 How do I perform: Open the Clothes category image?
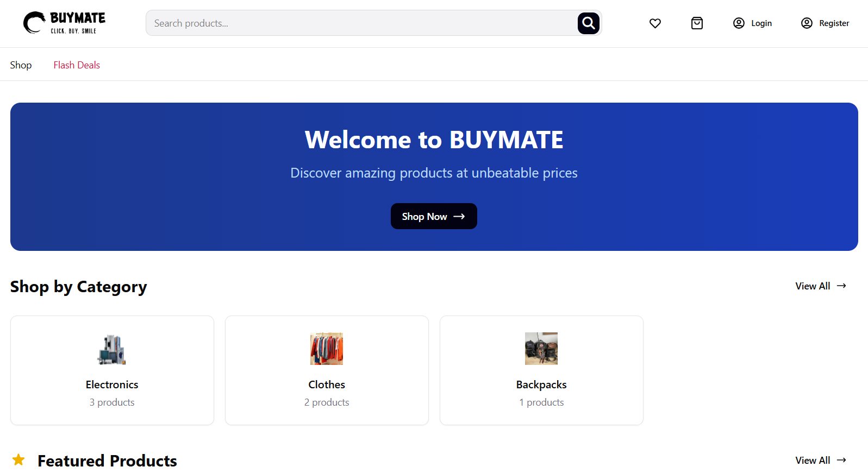point(327,349)
